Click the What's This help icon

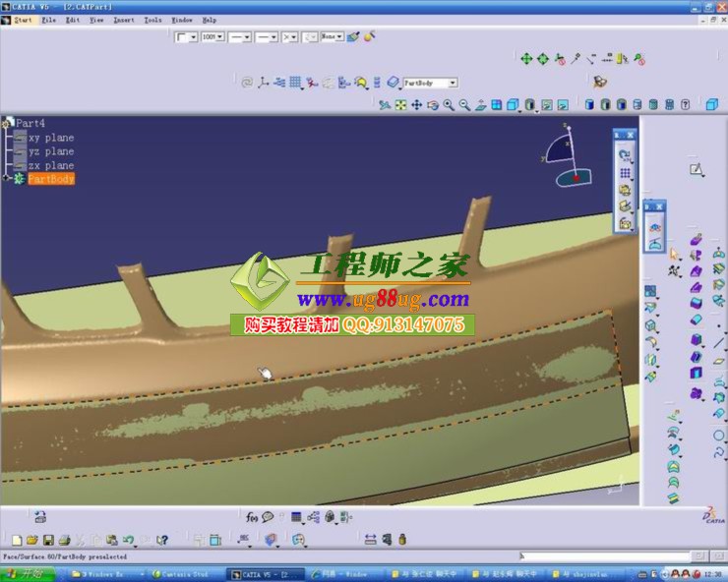161,540
